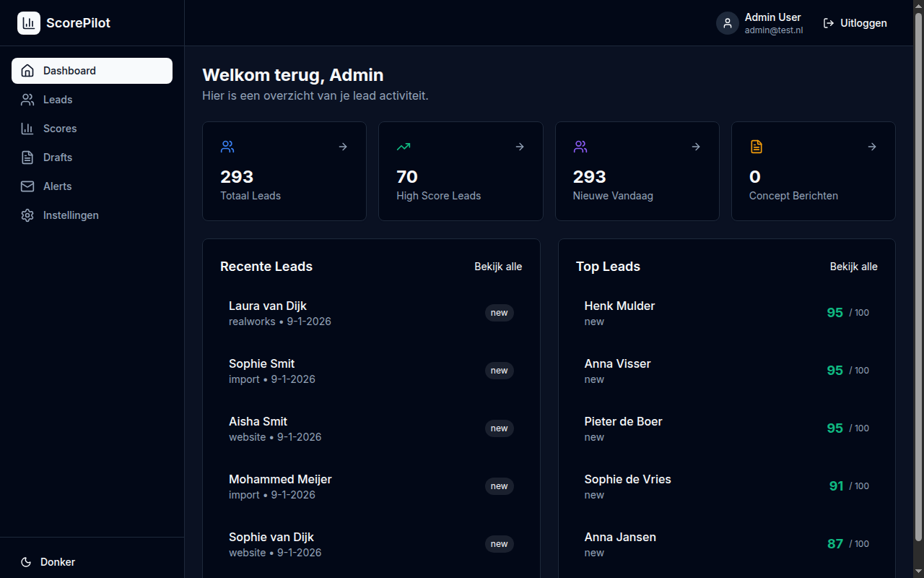Open the Concept Berichten label on its card

[x=793, y=196]
